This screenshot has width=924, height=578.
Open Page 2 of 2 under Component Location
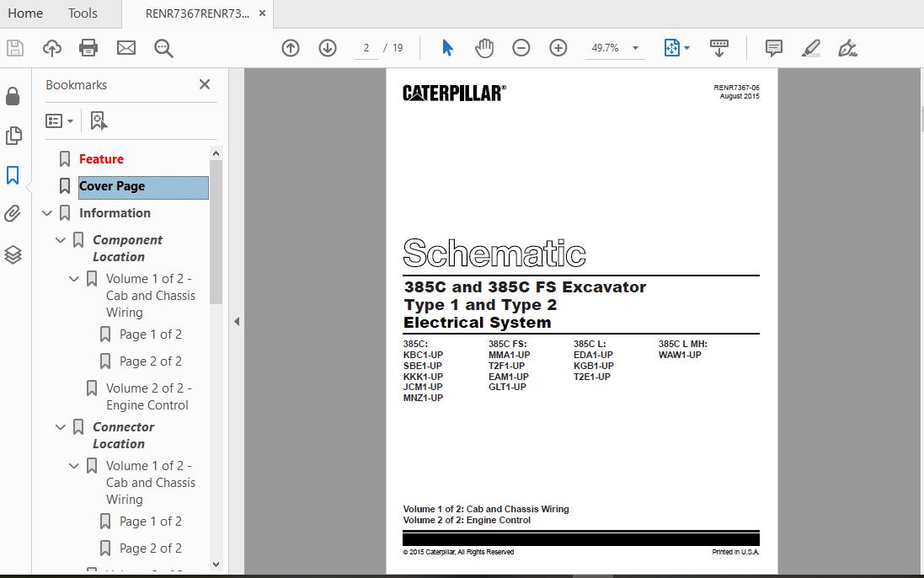point(150,361)
